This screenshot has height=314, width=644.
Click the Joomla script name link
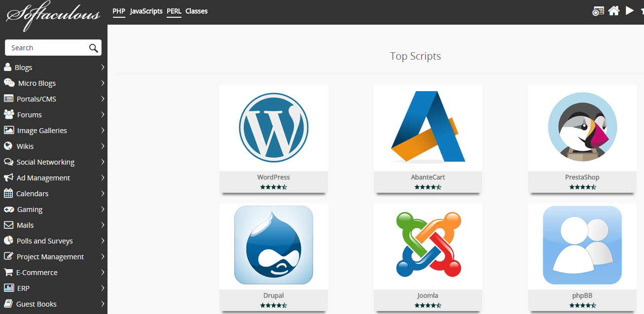[428, 295]
